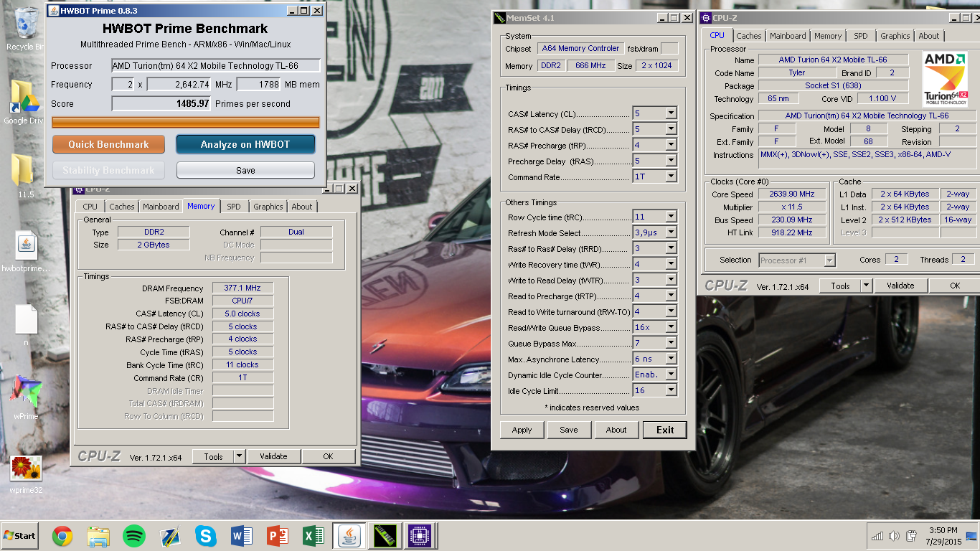Click the AMD Turion 64 X2 logo
Viewport: 980px width, 551px height.
coord(946,79)
